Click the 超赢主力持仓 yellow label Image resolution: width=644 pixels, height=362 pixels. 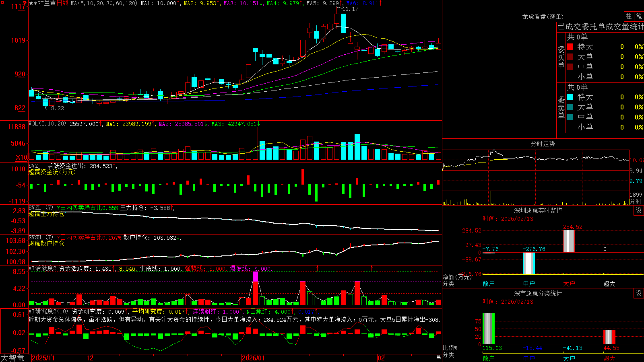tap(46, 214)
